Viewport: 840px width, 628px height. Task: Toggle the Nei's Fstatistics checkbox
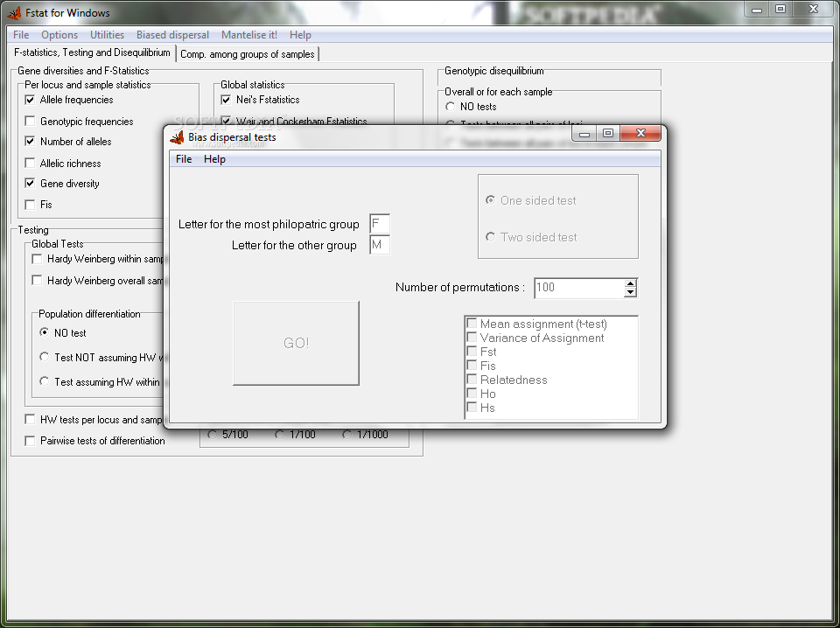tap(226, 100)
